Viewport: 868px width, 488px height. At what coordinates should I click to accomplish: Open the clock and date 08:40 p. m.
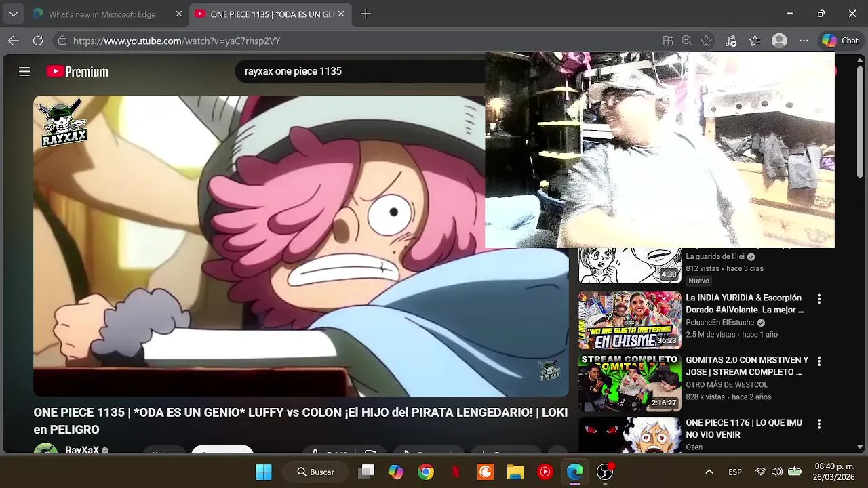coord(833,472)
